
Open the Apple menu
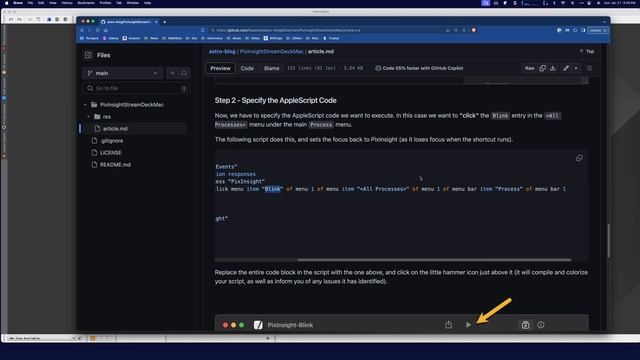pos(7,3)
